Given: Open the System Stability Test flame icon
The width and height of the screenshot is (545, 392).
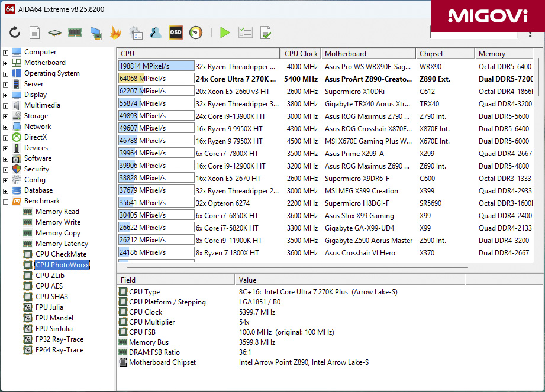Looking at the screenshot, I should 114,34.
